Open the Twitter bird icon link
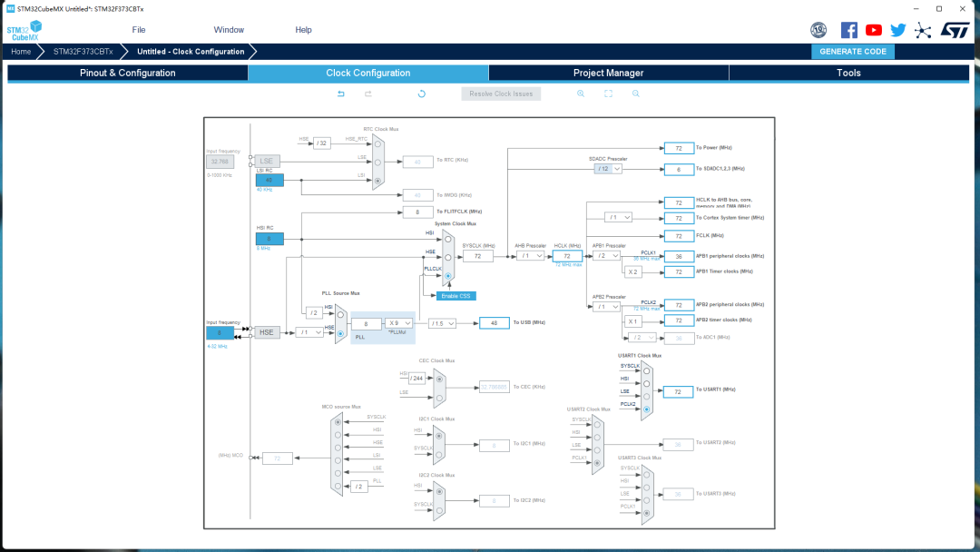980x552 pixels. click(x=898, y=29)
